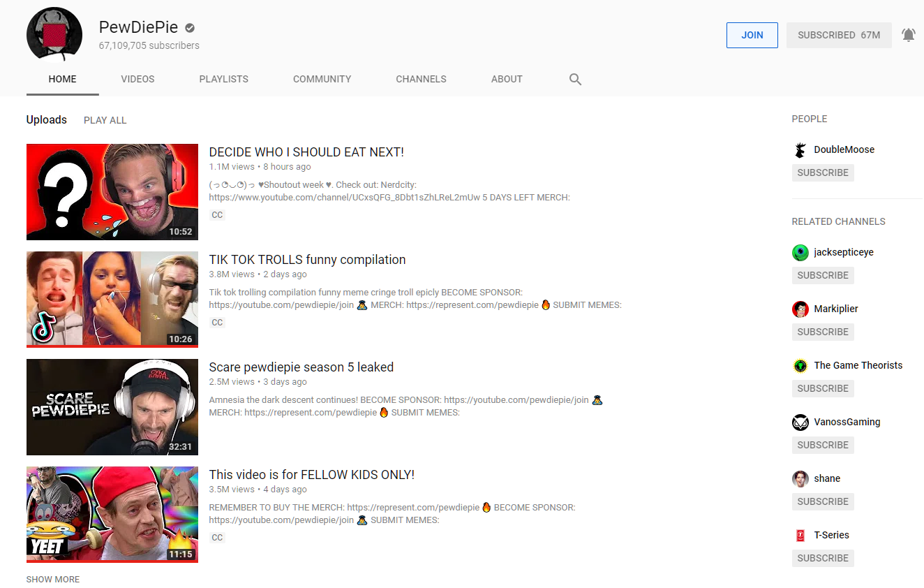Open title Scare pewdiepie season 5 leaked
This screenshot has width=924, height=588.
pos(301,367)
